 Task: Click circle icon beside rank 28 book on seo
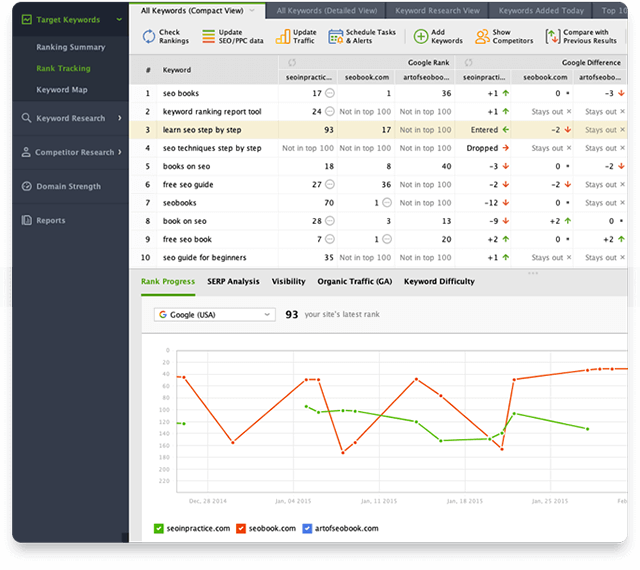(x=330, y=221)
